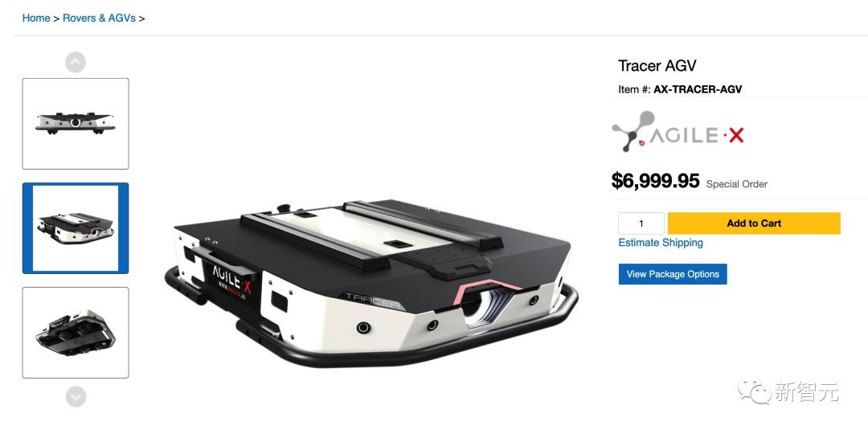Image resolution: width=868 pixels, height=430 pixels.
Task: Click the large Tracer AGV product image
Action: pyautogui.click(x=371, y=282)
